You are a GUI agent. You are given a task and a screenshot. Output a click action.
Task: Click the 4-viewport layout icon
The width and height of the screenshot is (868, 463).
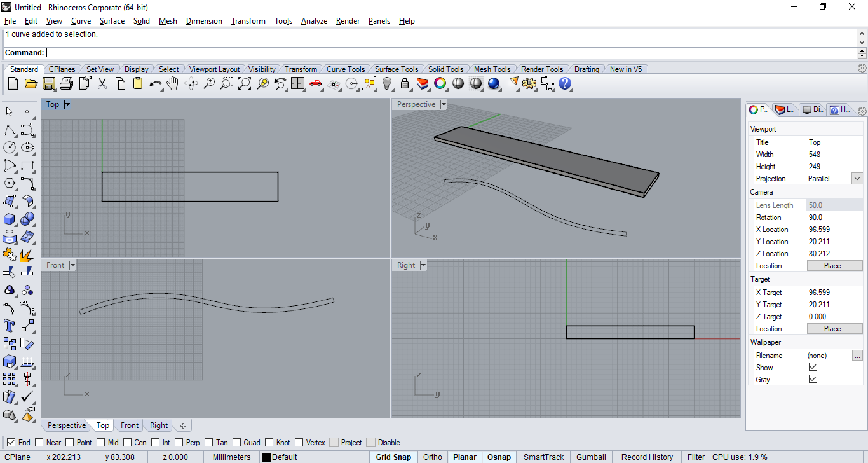coord(298,83)
